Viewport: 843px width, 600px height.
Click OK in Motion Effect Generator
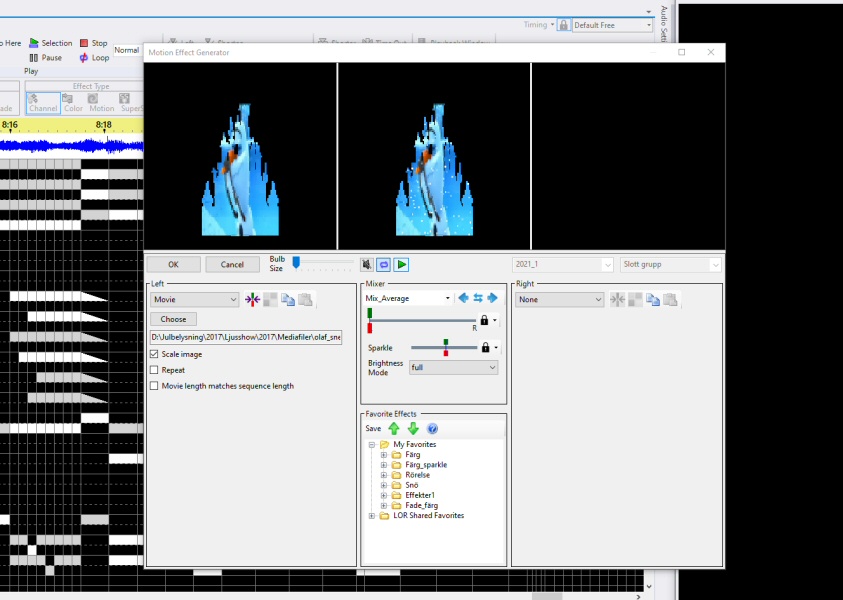pyautogui.click(x=173, y=265)
